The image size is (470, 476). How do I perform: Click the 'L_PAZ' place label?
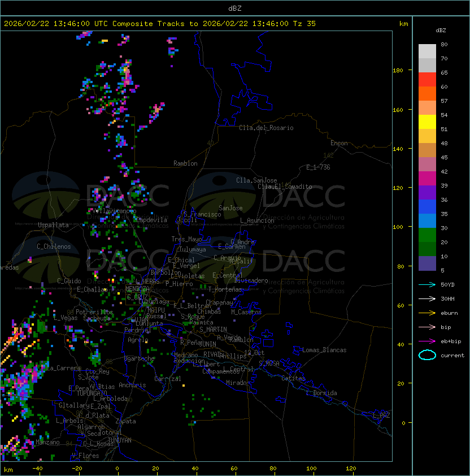[381, 416]
